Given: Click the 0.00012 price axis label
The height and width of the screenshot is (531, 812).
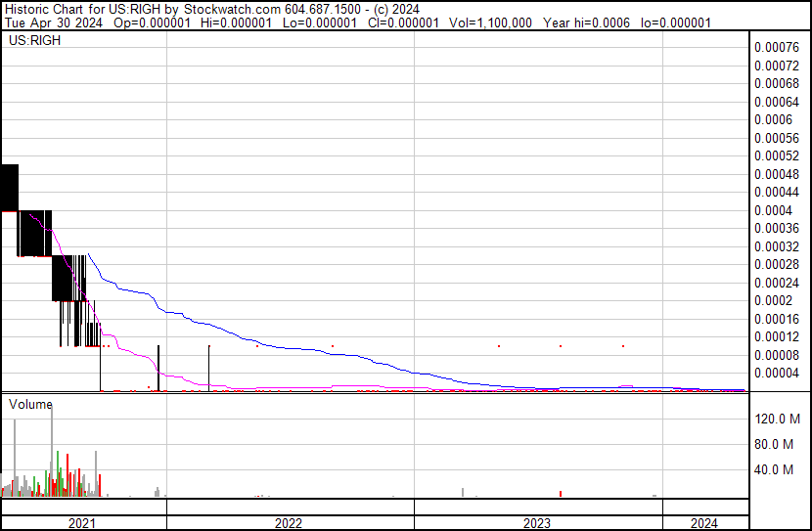Looking at the screenshot, I should pyautogui.click(x=777, y=336).
